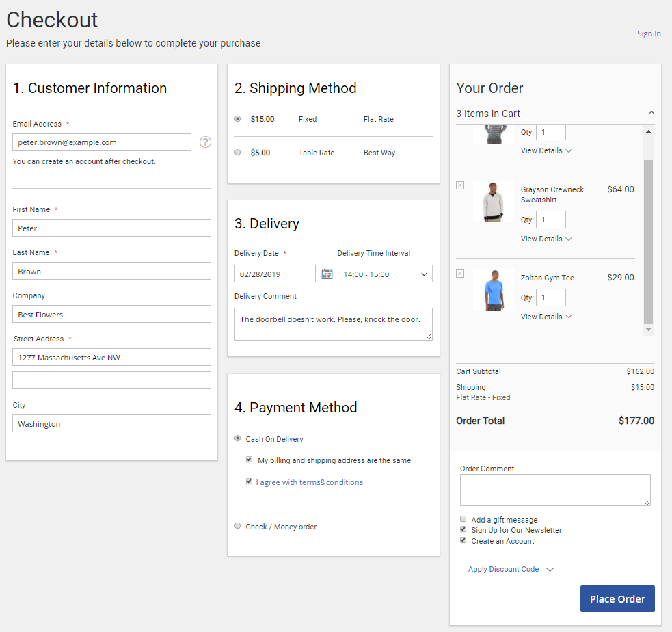This screenshot has width=672, height=632.
Task: Open the Delivery Time Interval dropdown
Action: coord(384,274)
